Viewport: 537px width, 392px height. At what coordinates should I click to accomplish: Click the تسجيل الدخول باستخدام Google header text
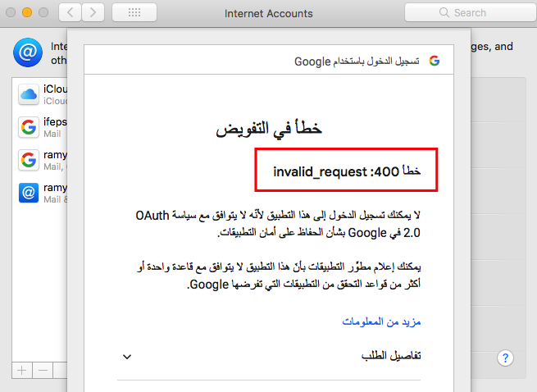coord(357,62)
